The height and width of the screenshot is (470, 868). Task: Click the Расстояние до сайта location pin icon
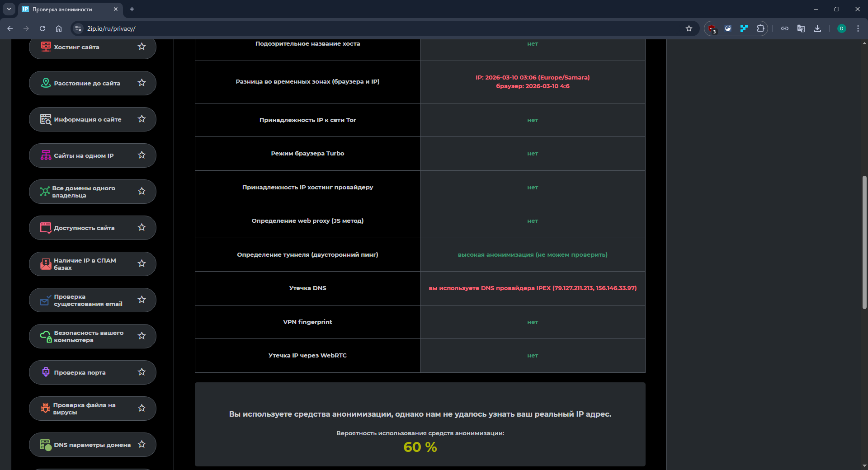coord(46,83)
